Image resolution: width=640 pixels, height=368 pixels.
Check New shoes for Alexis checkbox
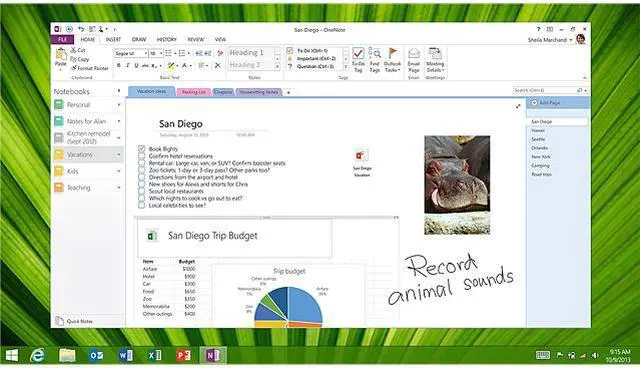(x=142, y=184)
